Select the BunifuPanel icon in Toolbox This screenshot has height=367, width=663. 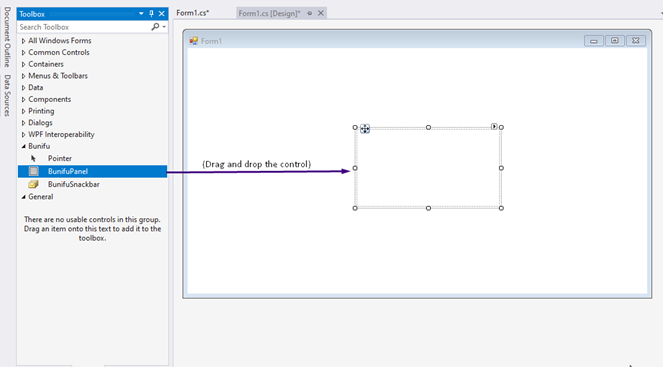(x=34, y=171)
